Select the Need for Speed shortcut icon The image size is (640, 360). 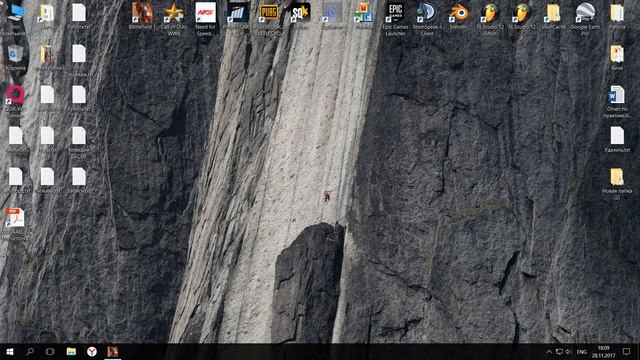(x=206, y=13)
